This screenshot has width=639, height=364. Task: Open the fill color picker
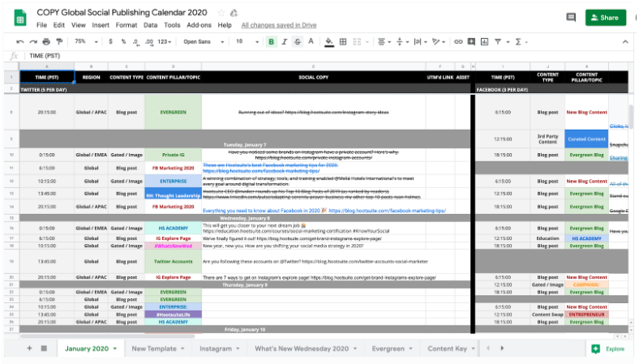pos(329,41)
